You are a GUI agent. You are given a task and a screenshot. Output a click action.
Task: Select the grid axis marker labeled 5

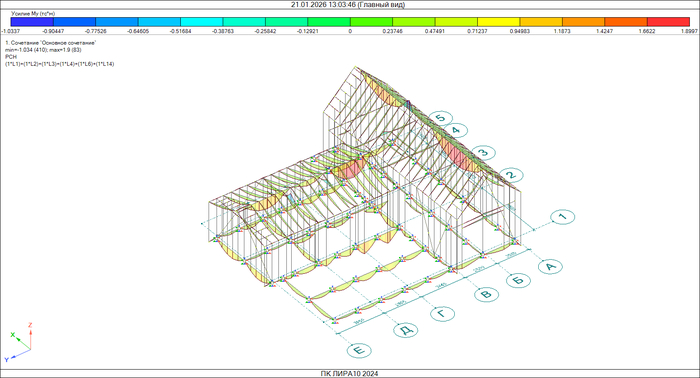click(441, 118)
